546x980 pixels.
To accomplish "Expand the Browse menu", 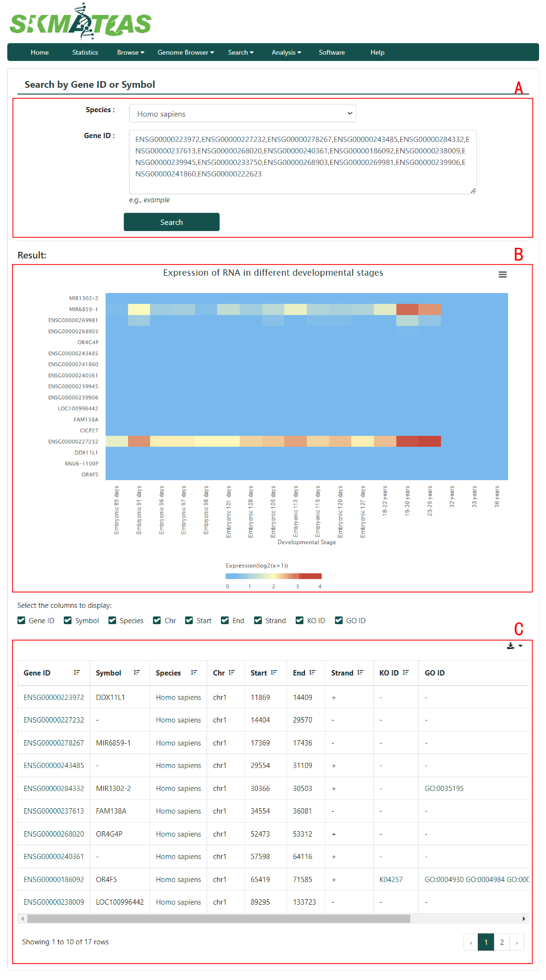I will 131,52.
